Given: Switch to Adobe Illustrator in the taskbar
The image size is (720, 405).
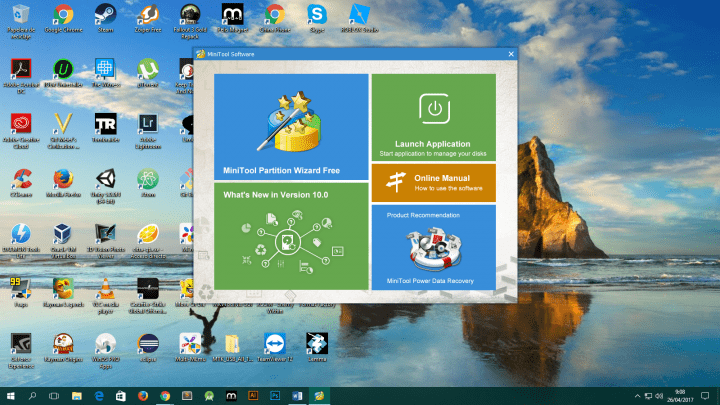Looking at the screenshot, I should [x=253, y=396].
